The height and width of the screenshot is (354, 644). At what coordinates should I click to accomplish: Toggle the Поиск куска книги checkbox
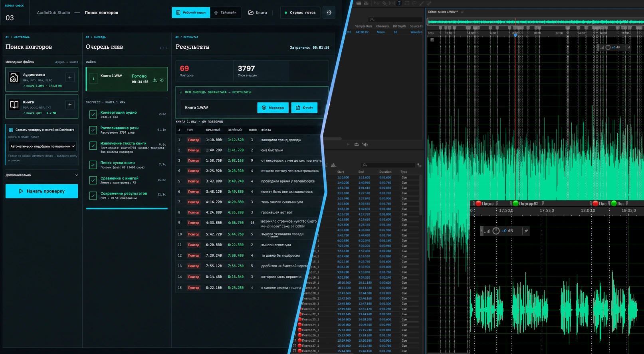point(93,165)
